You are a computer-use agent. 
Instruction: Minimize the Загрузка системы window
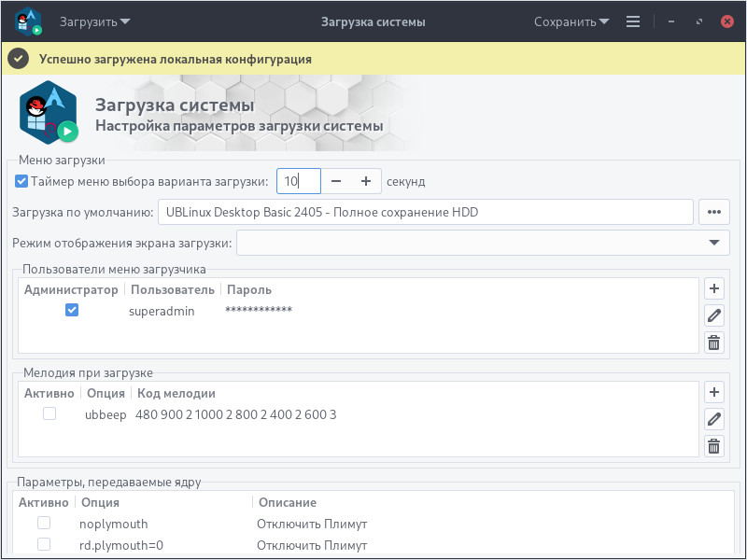pyautogui.click(x=671, y=21)
